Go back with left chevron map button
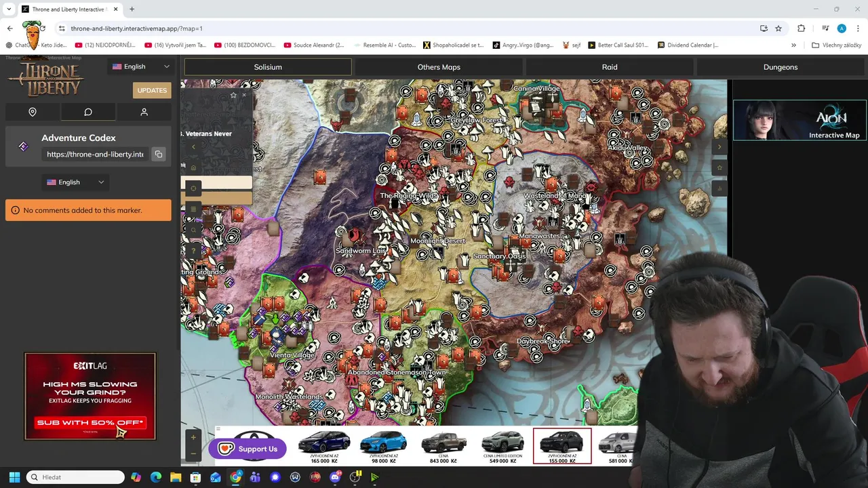This screenshot has height=488, width=868. click(x=193, y=147)
